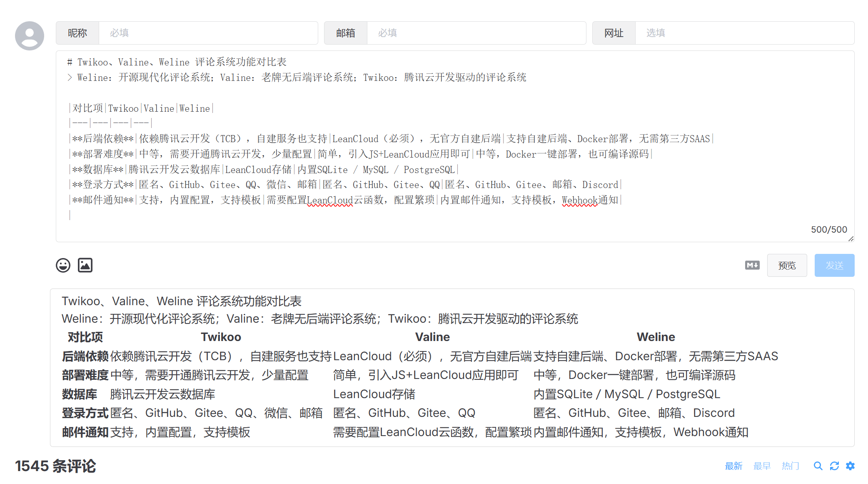
Task: Click inside the comment markdown textarea
Action: click(x=455, y=146)
